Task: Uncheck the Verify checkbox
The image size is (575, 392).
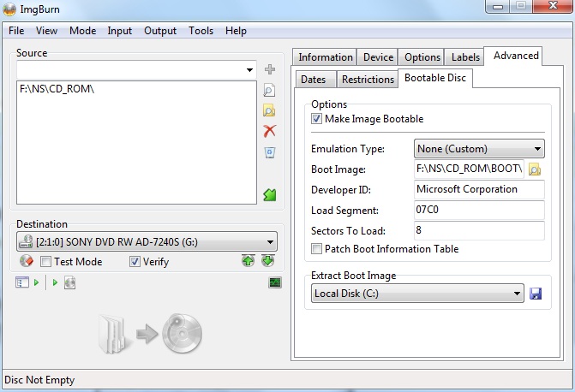Action: pyautogui.click(x=135, y=262)
